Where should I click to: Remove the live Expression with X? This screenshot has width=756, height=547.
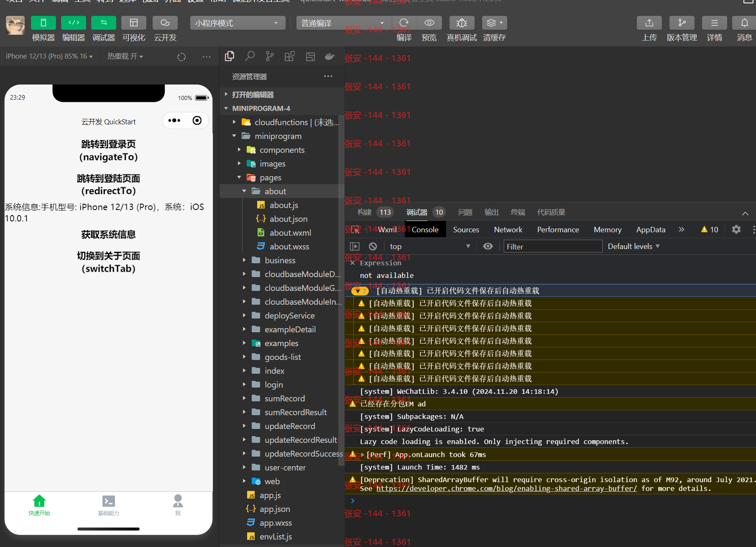point(352,263)
